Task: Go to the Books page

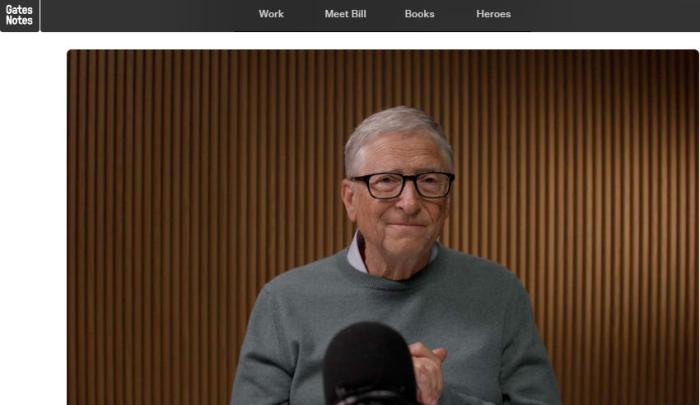Action: point(419,14)
